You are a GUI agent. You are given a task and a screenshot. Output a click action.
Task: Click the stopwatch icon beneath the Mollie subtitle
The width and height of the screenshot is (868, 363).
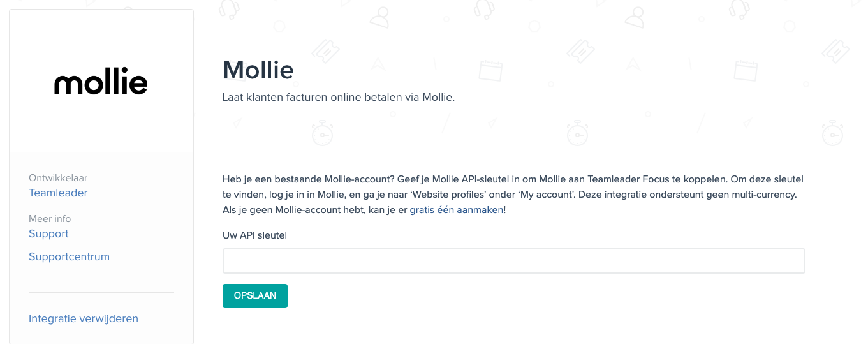tap(322, 133)
